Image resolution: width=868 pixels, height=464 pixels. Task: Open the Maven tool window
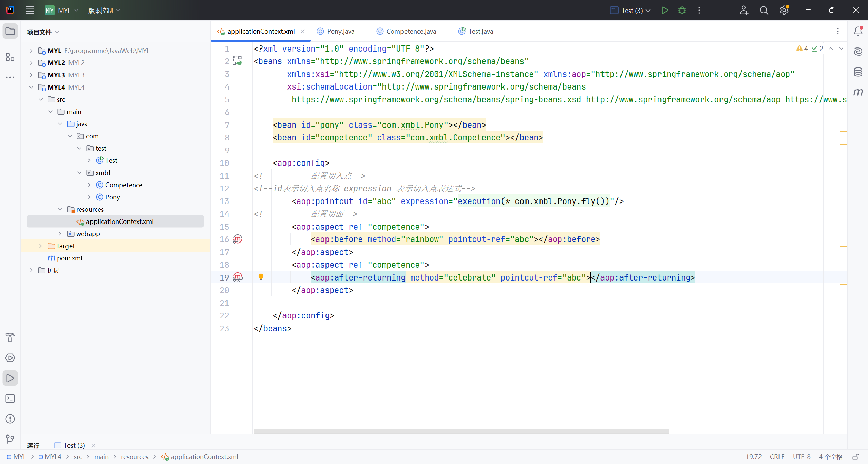(858, 92)
